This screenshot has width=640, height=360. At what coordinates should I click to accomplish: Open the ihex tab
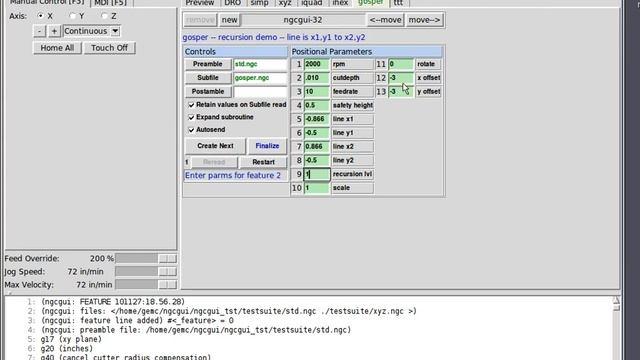[x=340, y=3]
